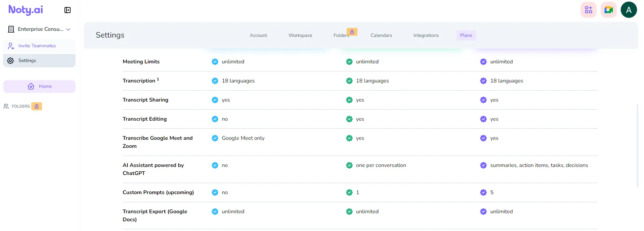Image resolution: width=644 pixels, height=231 pixels.
Task: Click the Transcript Editing label
Action: click(145, 119)
